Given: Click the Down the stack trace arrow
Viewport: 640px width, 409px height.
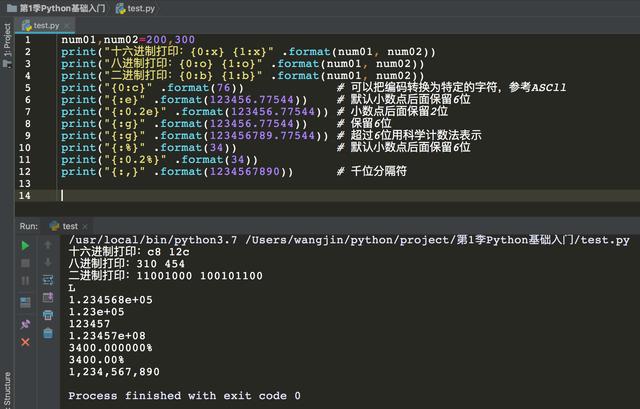Looking at the screenshot, I should pos(48,262).
